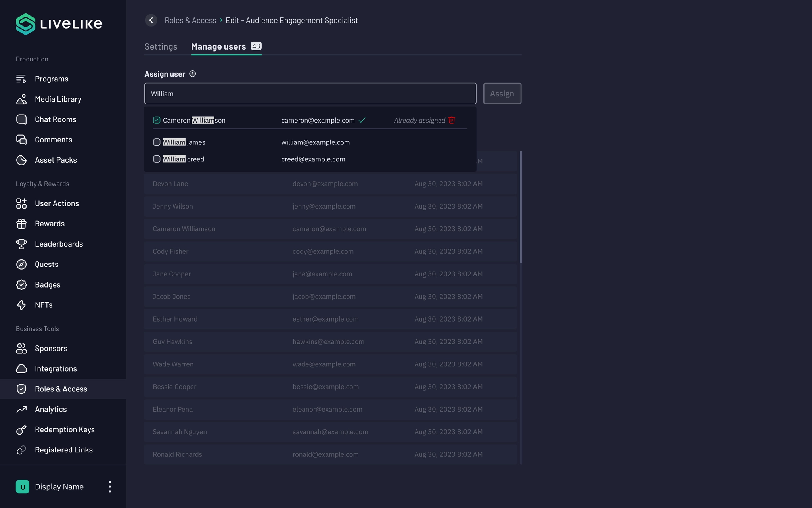Image resolution: width=812 pixels, height=508 pixels.
Task: Open Roles & Access in sidebar
Action: [63, 389]
